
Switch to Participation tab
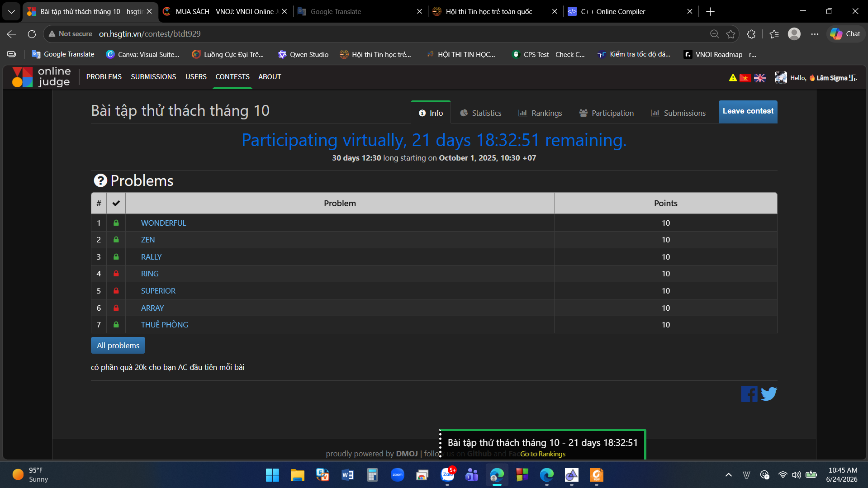pos(606,113)
